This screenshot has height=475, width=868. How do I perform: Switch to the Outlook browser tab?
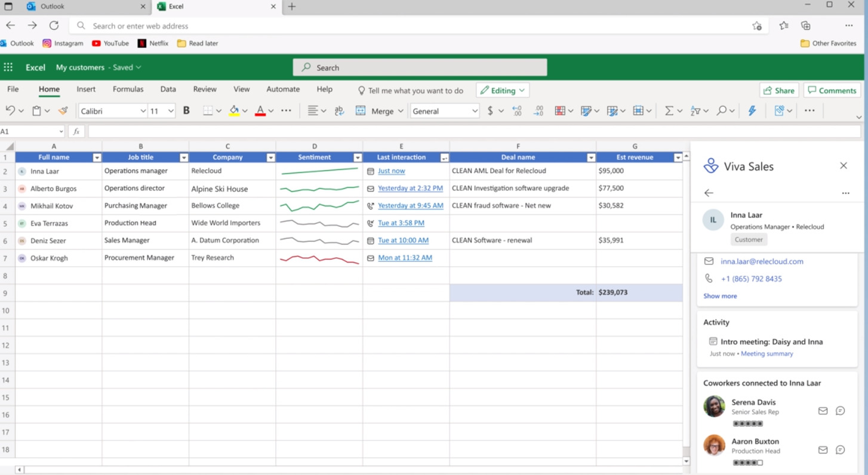click(x=53, y=7)
